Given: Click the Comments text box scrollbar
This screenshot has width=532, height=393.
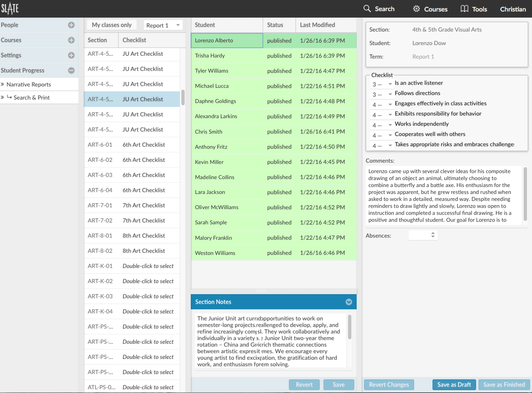Looking at the screenshot, I should tap(525, 194).
